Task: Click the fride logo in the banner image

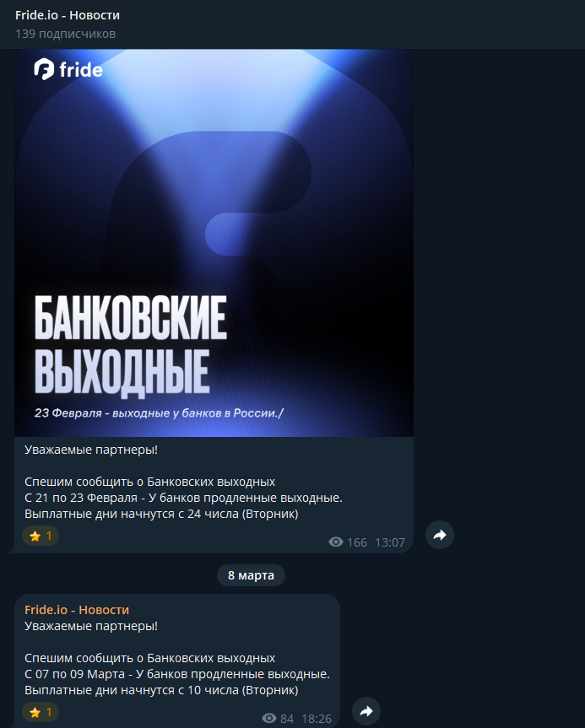Action: pos(68,70)
